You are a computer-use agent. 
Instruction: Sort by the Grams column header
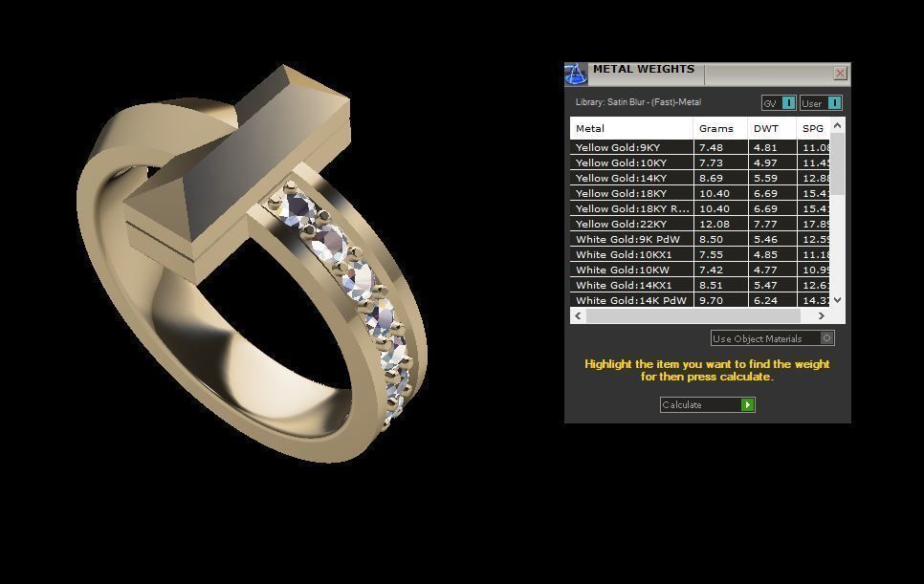[x=720, y=128]
